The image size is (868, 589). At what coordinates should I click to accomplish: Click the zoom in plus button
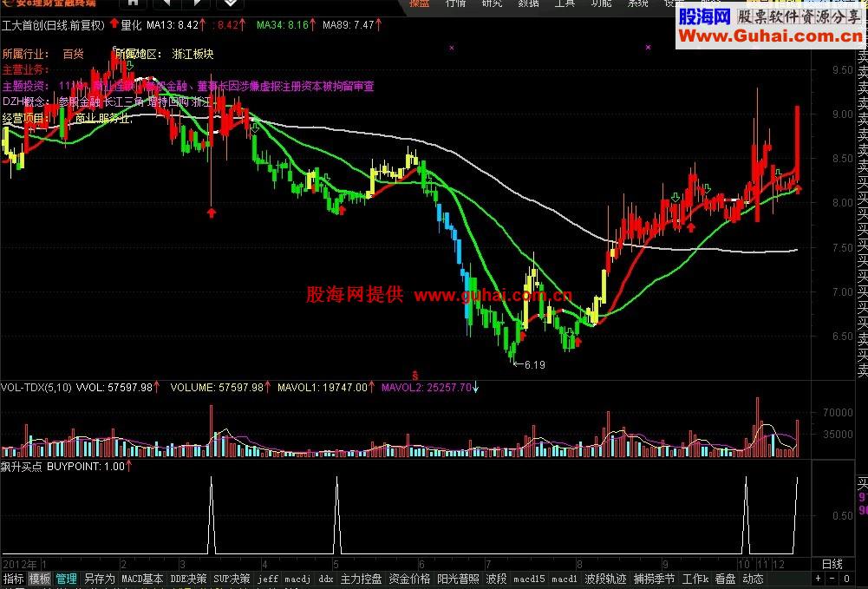[x=818, y=579]
